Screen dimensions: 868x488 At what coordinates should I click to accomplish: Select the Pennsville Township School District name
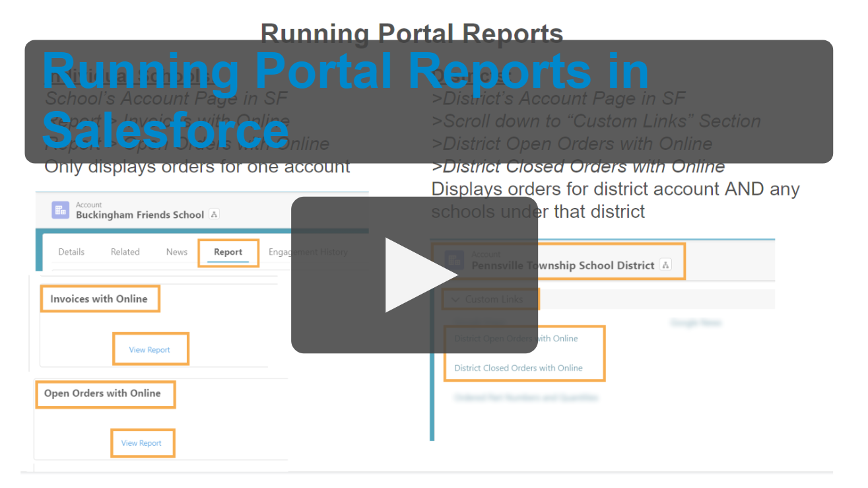tap(563, 265)
